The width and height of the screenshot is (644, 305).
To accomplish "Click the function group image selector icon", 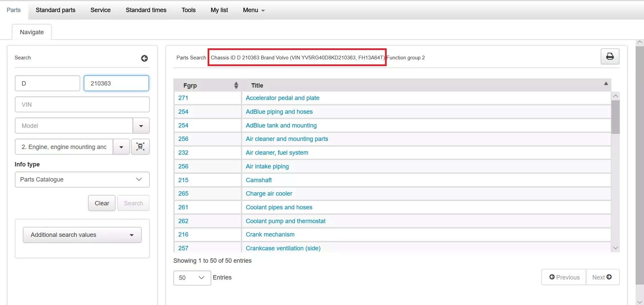I will pos(140,147).
